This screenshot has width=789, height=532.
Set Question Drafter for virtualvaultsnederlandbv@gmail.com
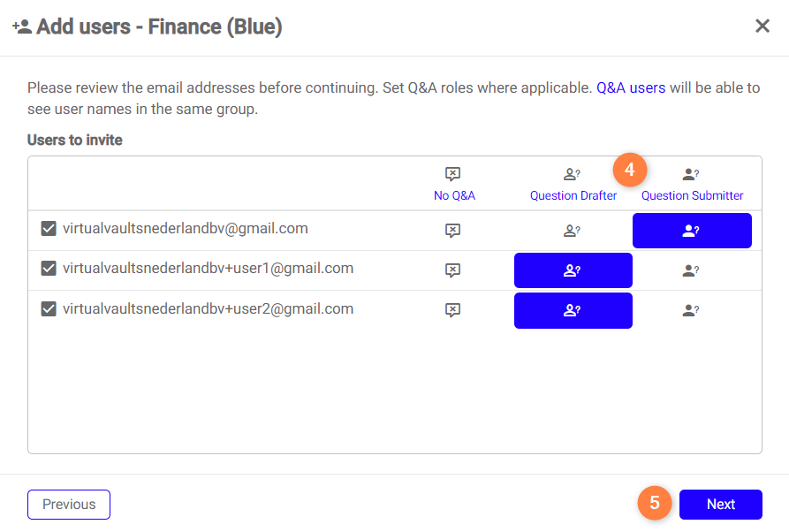573,231
